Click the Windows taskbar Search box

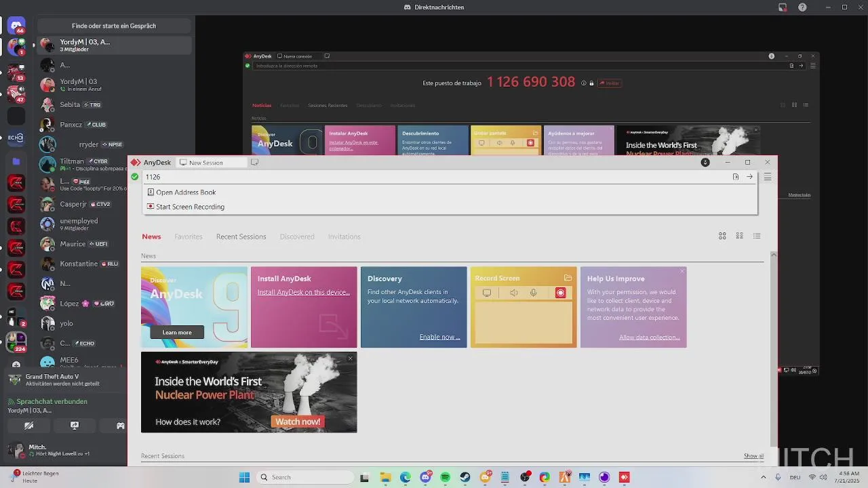(x=304, y=477)
